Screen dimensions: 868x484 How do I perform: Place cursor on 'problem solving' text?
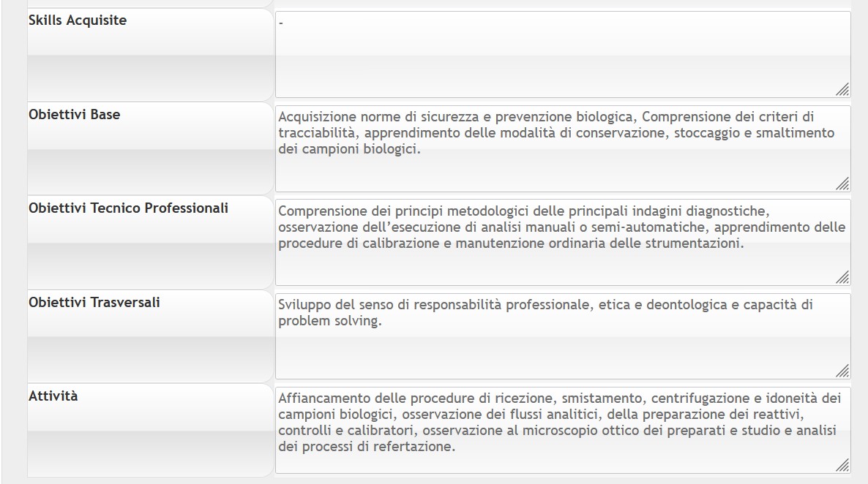click(x=330, y=321)
